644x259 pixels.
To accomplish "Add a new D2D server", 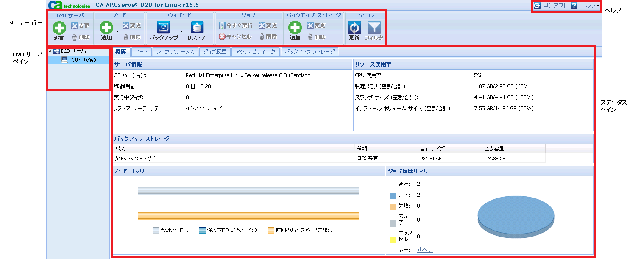I will point(59,31).
